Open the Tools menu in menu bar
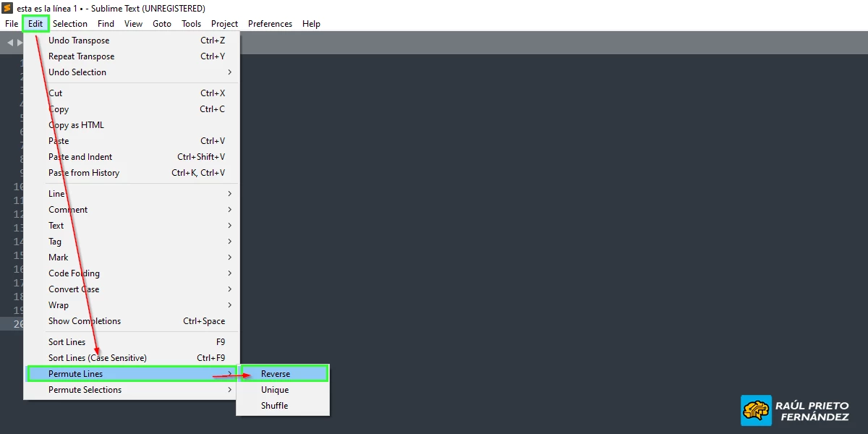The width and height of the screenshot is (868, 434). [191, 24]
